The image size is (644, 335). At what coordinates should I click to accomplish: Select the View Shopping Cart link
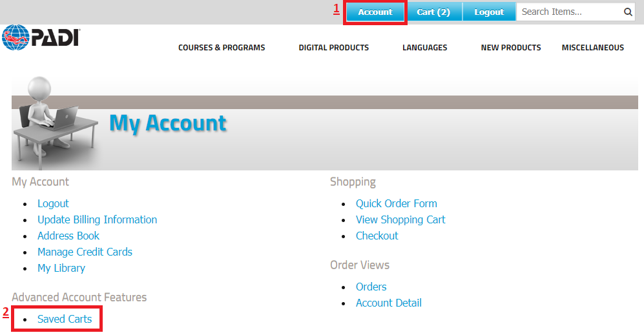tap(400, 219)
